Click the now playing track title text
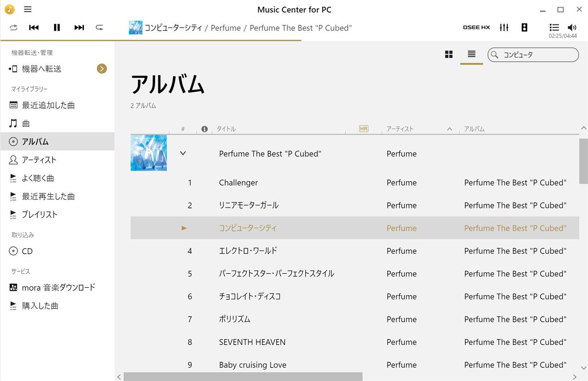Image resolution: width=588 pixels, height=381 pixels. (x=173, y=28)
